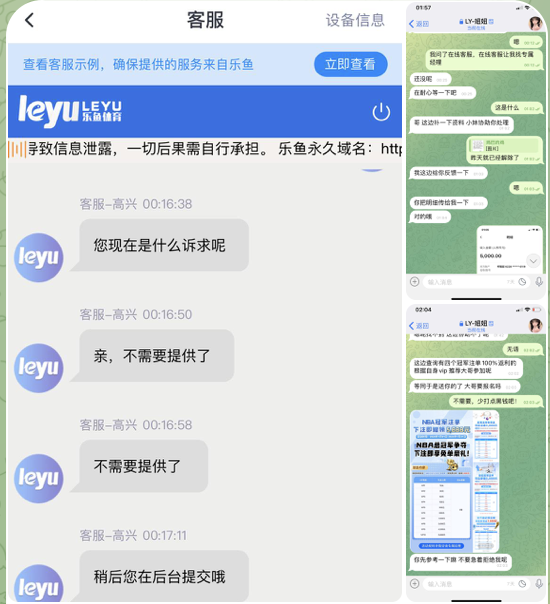Viewport: 550px width, 604px height.
Task: Open 设备信息 in the customer service header
Action: click(355, 20)
